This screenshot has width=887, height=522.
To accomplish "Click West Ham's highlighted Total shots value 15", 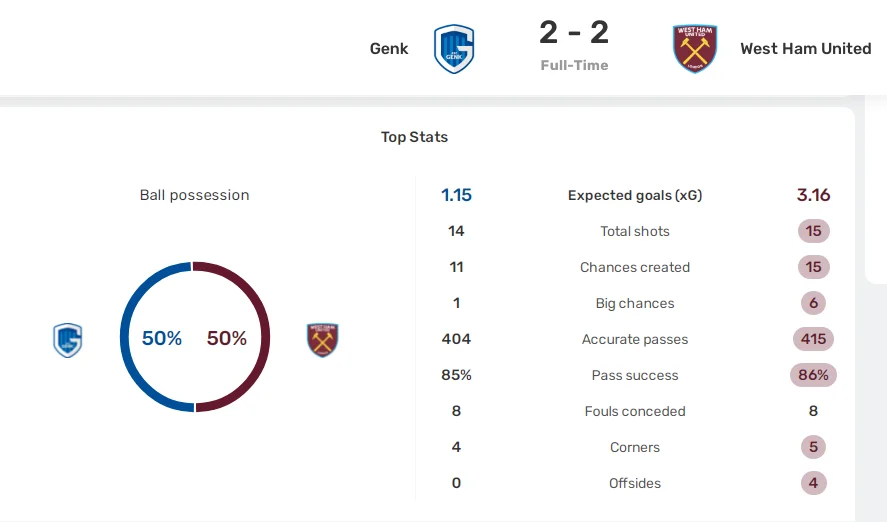I will click(x=813, y=231).
